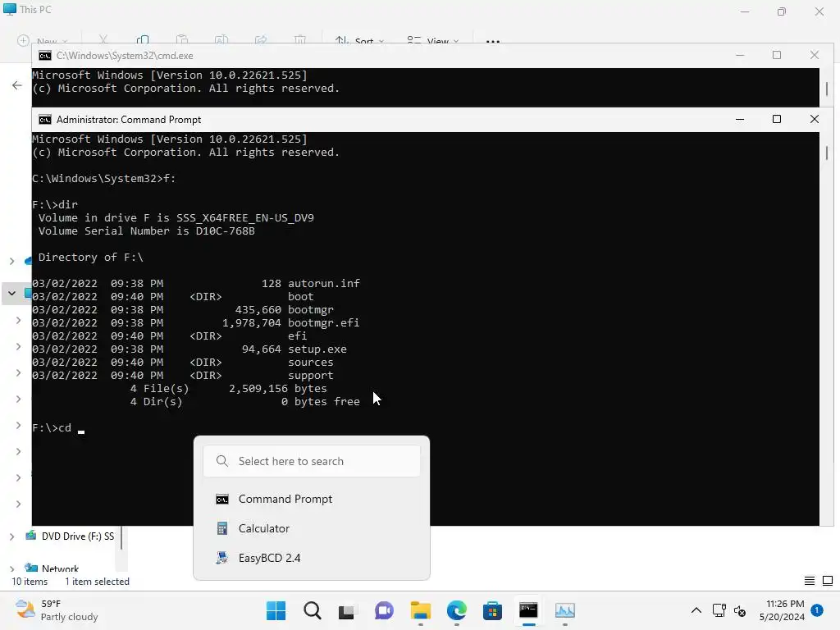Viewport: 840px width, 630px height.
Task: Minimize the Administrator Command Prompt window
Action: point(740,120)
